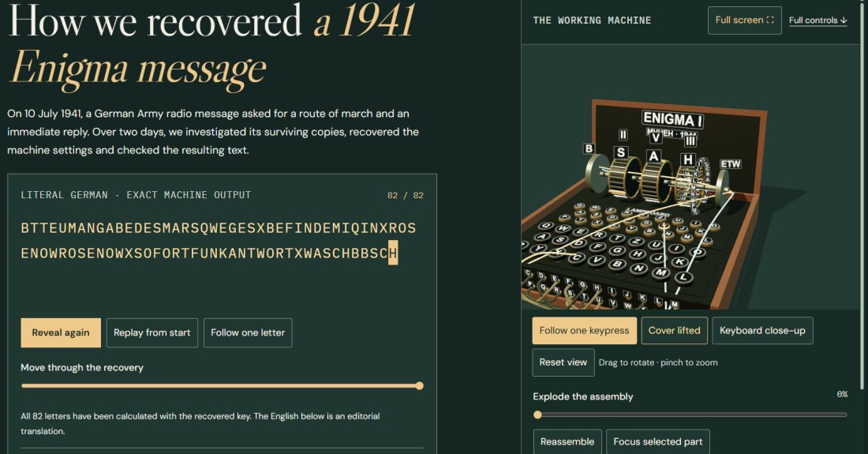Click the K key on the 3D keyboard

pyautogui.click(x=679, y=262)
